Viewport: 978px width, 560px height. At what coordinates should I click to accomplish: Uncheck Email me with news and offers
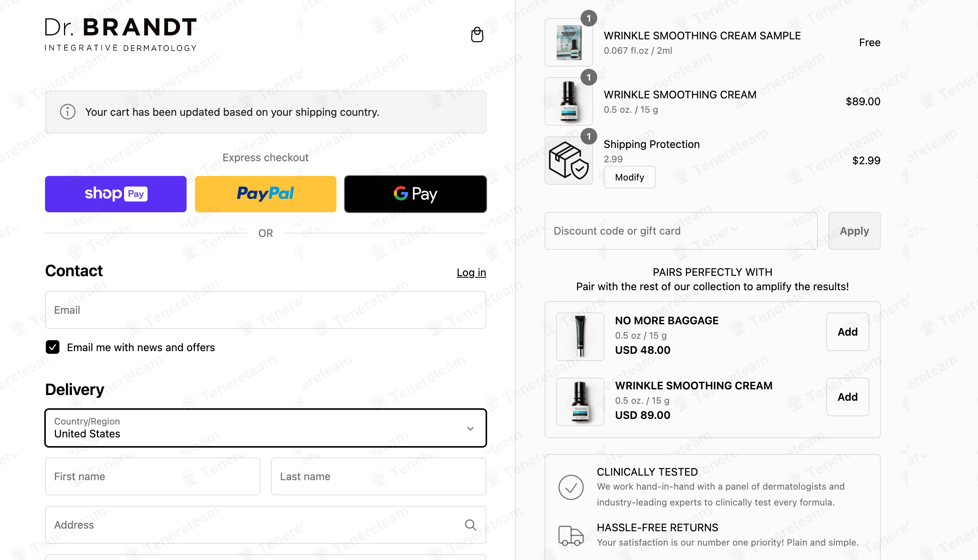click(53, 347)
